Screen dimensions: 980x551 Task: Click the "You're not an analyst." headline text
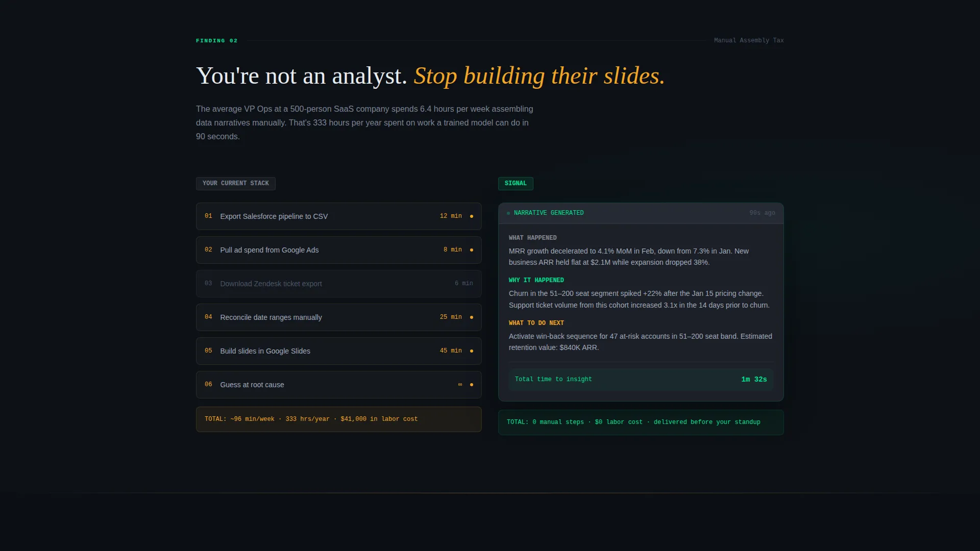point(301,76)
